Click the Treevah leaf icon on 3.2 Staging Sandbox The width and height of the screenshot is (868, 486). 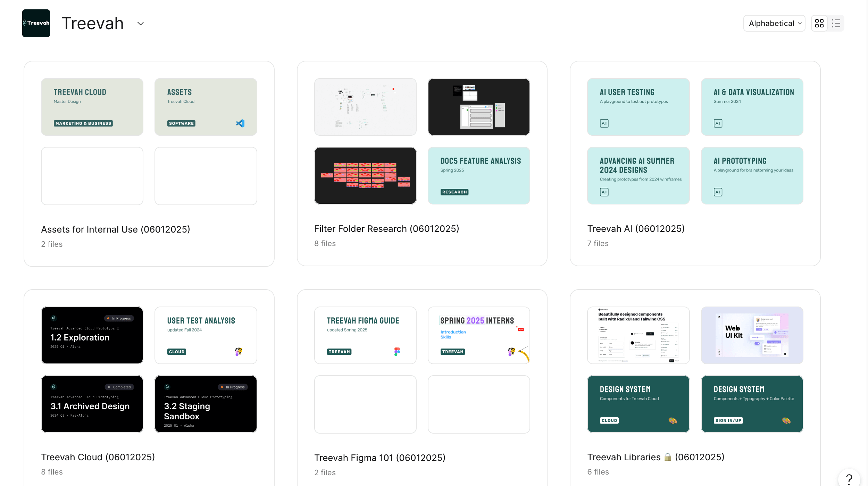[x=167, y=387]
